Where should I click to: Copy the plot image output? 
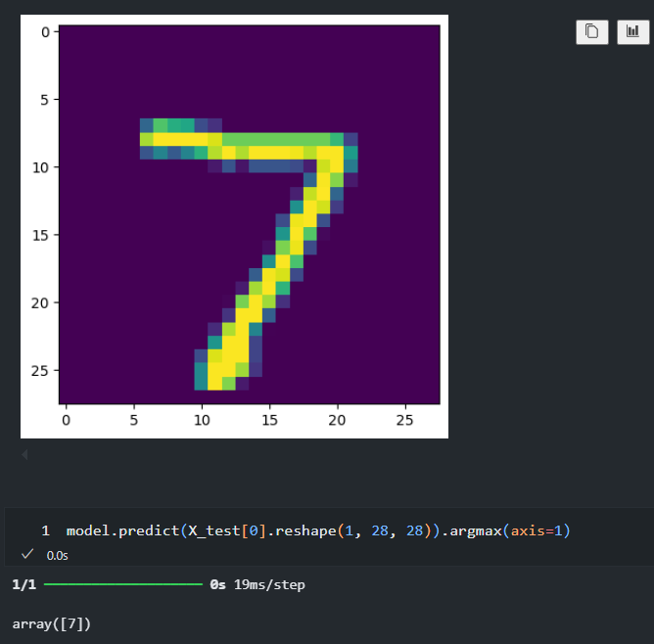[592, 31]
